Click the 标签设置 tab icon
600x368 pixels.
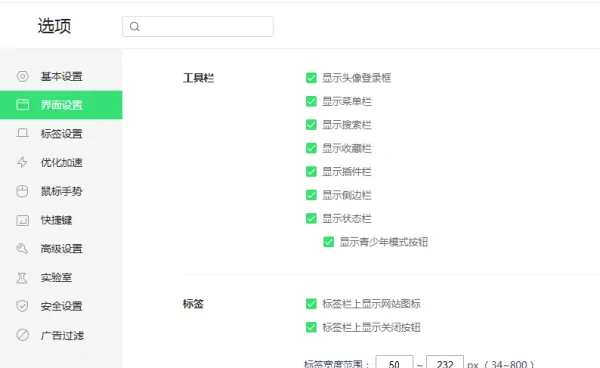coord(22,133)
